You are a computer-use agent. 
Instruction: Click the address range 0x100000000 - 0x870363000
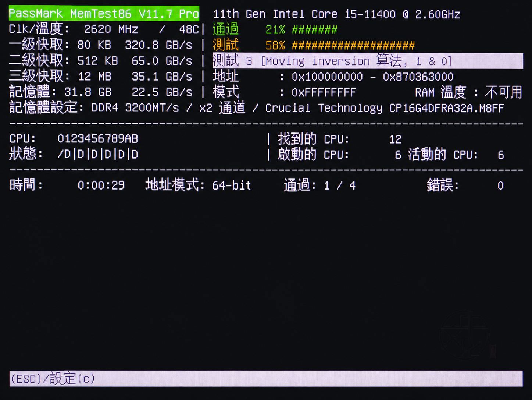click(372, 77)
